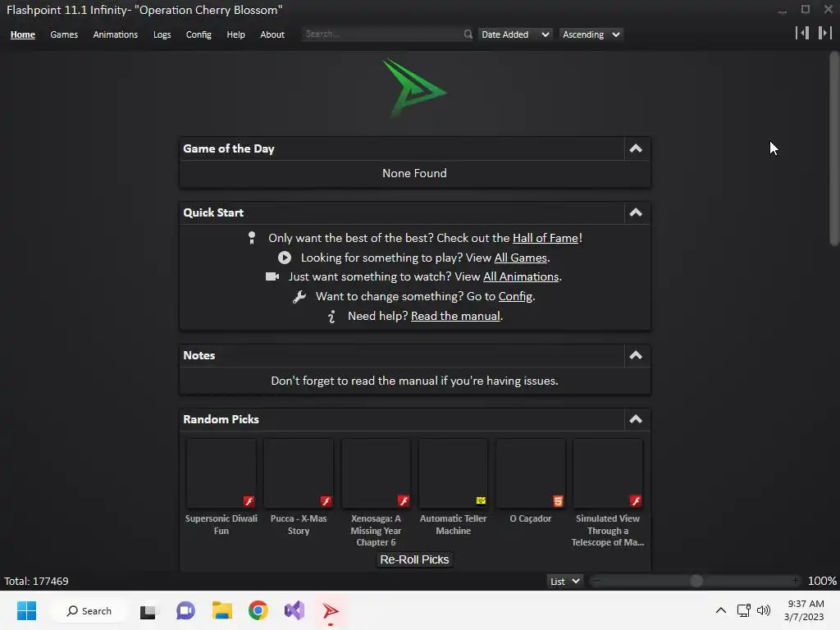Open the O Caçador thumbnail
The image size is (840, 630).
[531, 473]
